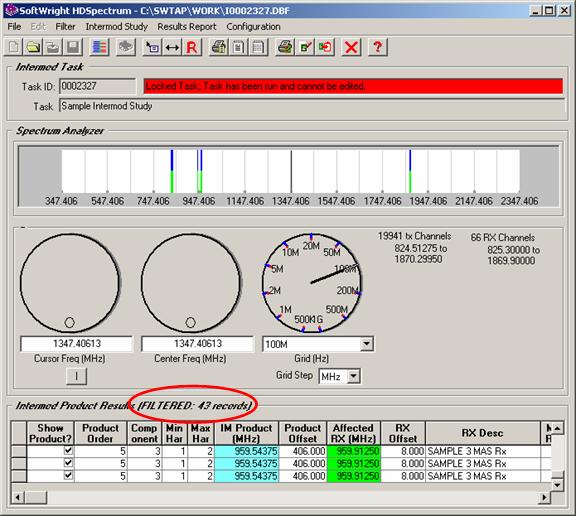Click the grid scale dial showing 100M
This screenshot has width=576, height=516.
(312, 283)
